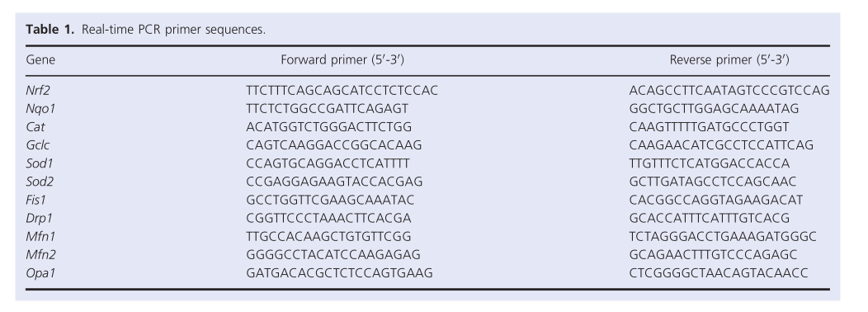868x312 pixels.
Task: Click the Mfn2 gene label
Action: tap(40, 255)
